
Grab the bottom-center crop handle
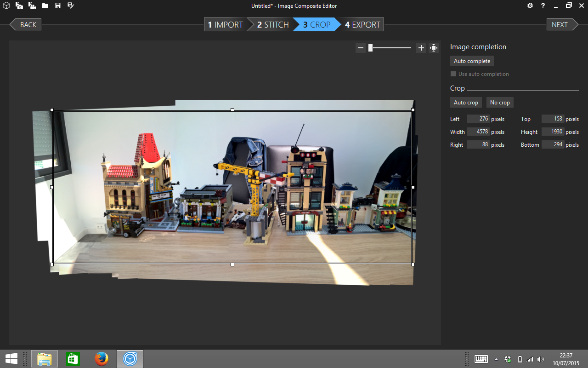click(x=232, y=264)
